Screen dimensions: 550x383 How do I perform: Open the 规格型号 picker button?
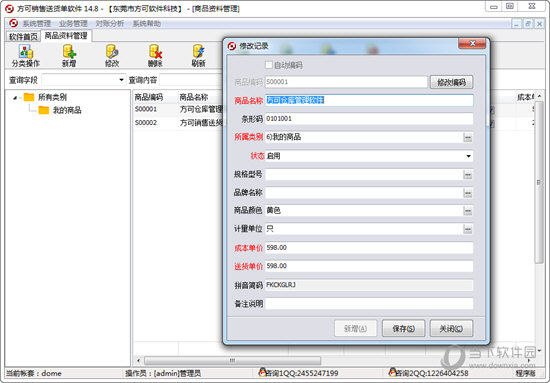click(468, 174)
